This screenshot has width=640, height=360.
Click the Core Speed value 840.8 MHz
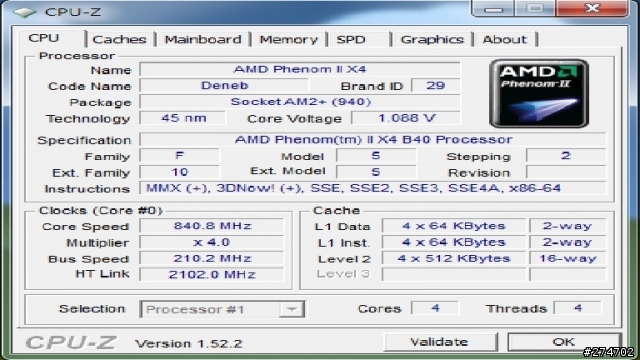point(212,226)
